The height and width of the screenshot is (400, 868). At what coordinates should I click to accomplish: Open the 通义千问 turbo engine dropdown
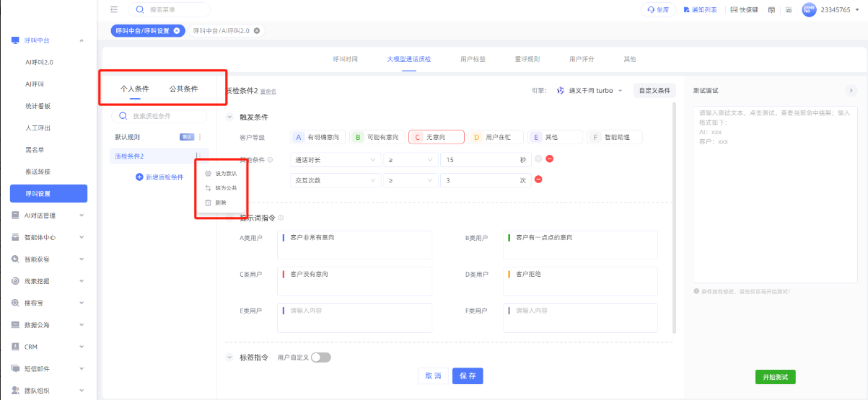(589, 91)
